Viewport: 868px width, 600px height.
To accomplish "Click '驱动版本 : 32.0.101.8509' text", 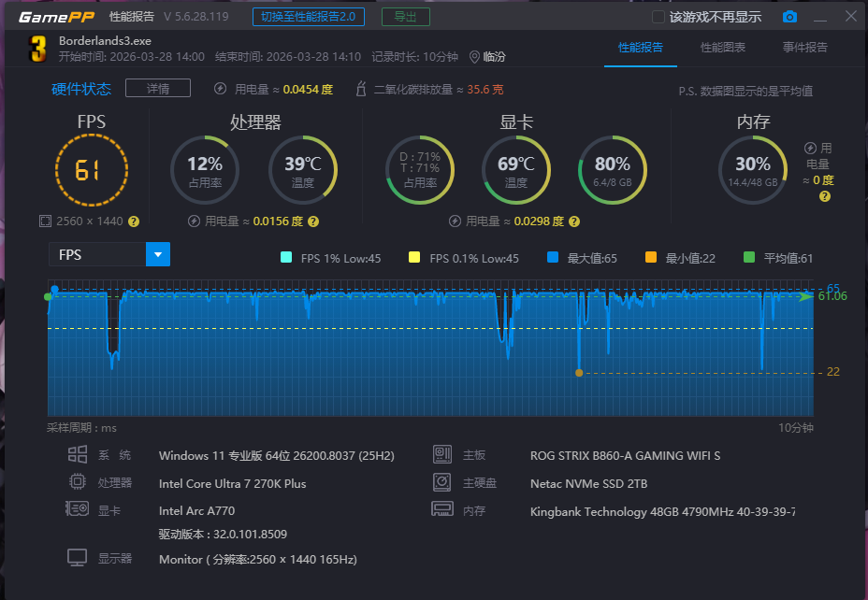I will [223, 535].
